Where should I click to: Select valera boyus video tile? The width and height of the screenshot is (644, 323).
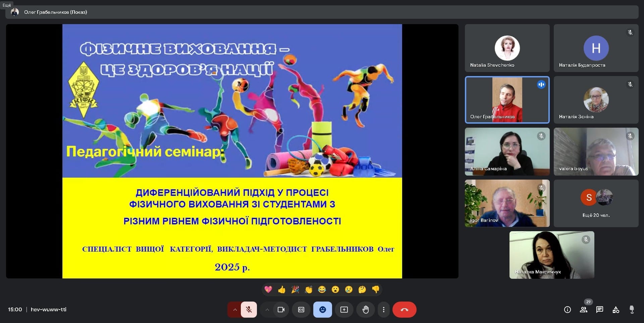596,151
